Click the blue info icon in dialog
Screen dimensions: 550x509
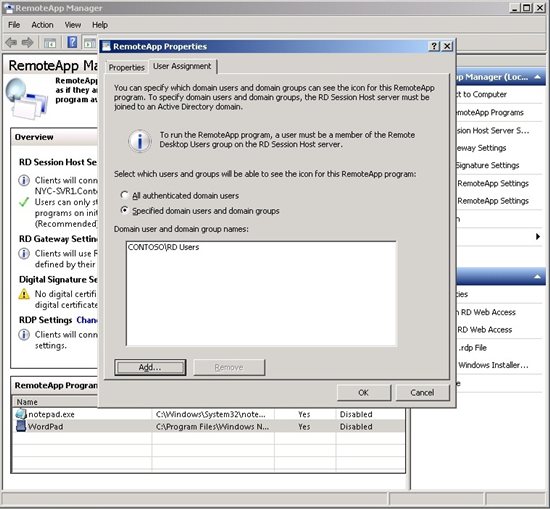[x=140, y=141]
